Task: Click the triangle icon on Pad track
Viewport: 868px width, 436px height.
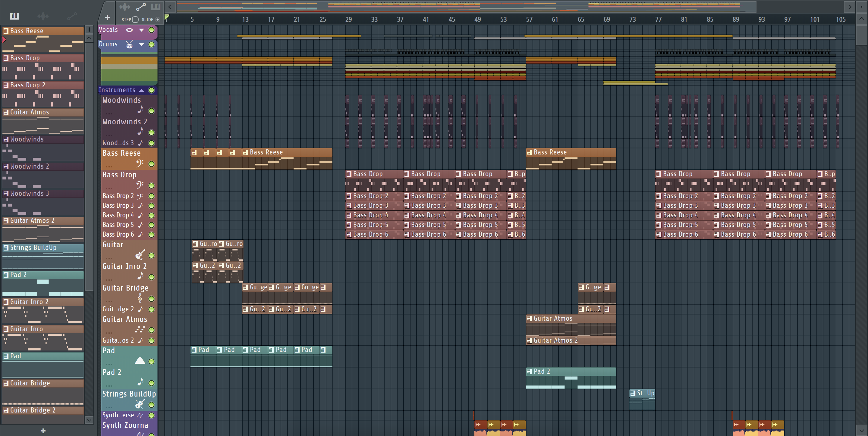Action: click(x=140, y=361)
